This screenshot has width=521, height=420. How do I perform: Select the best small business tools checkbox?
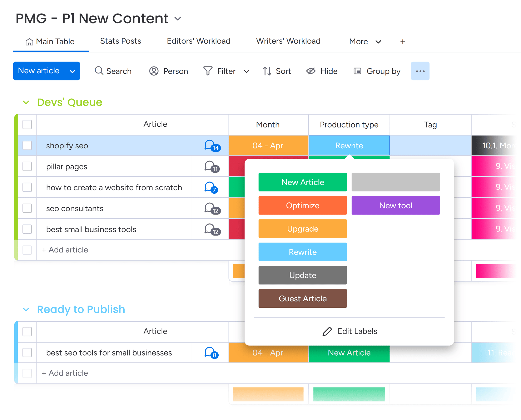pyautogui.click(x=27, y=229)
